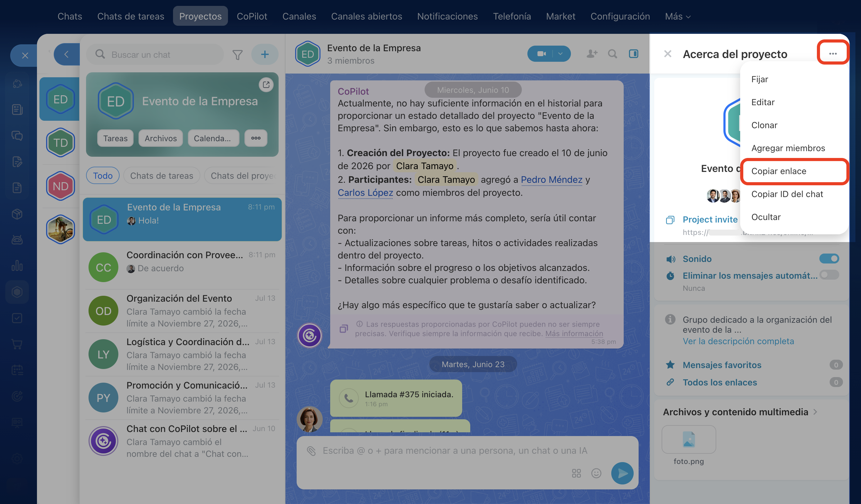Open Chat con CoPilot sobre el... conversation
Screen dimensions: 861x504
[x=182, y=441]
